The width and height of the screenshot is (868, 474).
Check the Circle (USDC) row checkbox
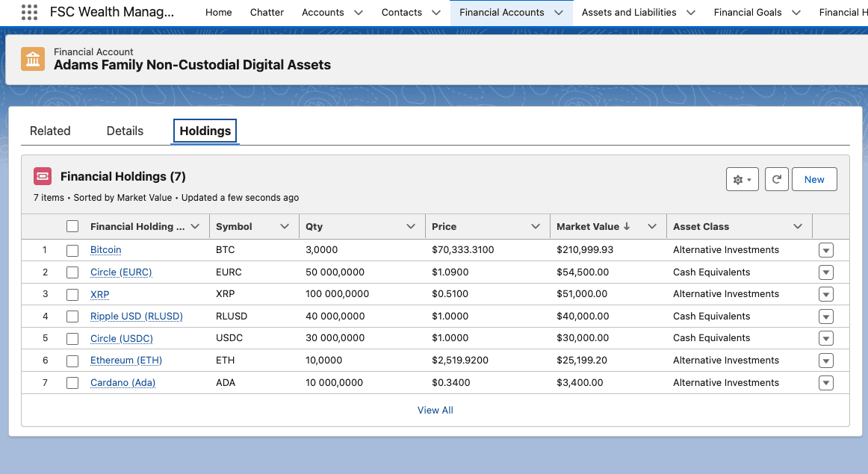pyautogui.click(x=72, y=339)
